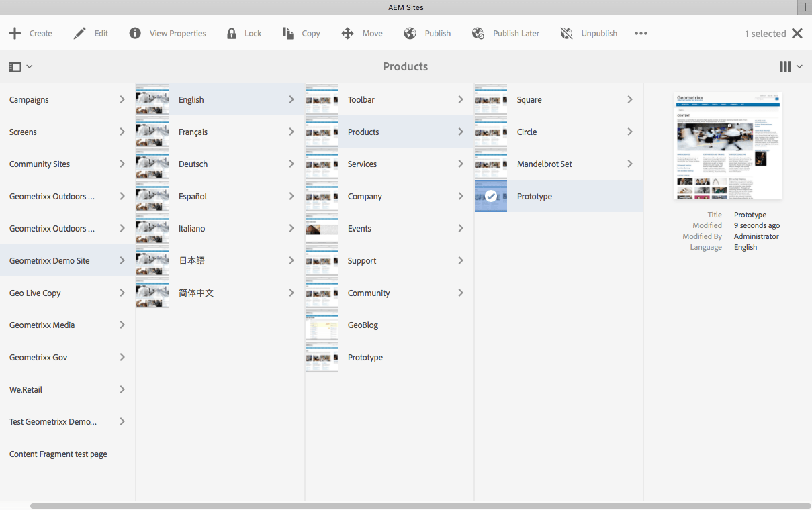This screenshot has width=812, height=510.
Task: Deselect the checked Prototype page thumbnail
Action: 491,196
